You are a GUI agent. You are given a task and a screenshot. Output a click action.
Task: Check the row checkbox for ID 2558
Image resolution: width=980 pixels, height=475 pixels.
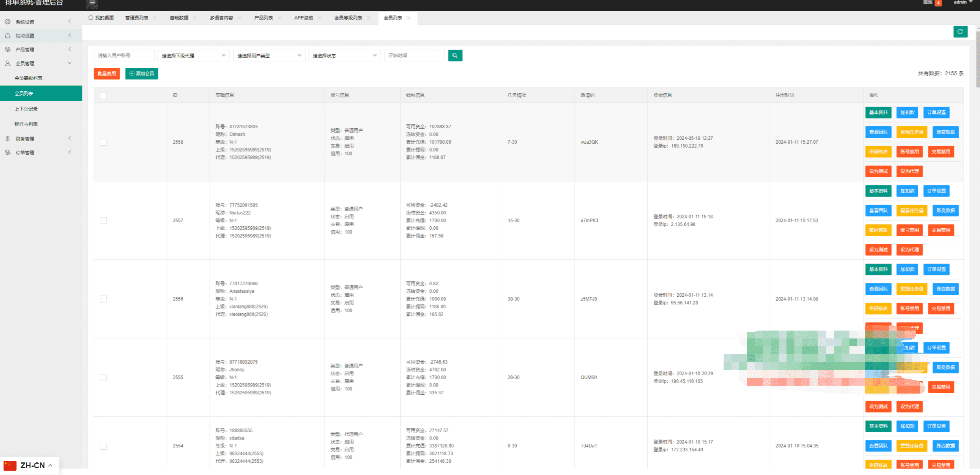click(x=103, y=142)
